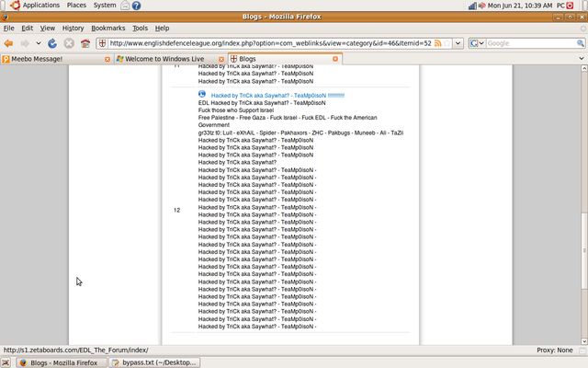Close the Blogs tab

point(335,59)
